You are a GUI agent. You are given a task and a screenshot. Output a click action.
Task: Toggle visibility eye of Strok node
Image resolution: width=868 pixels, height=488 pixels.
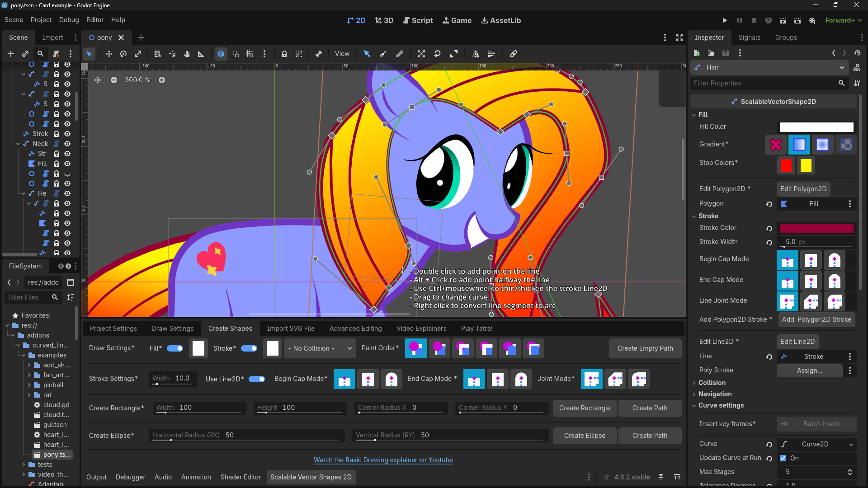point(67,134)
